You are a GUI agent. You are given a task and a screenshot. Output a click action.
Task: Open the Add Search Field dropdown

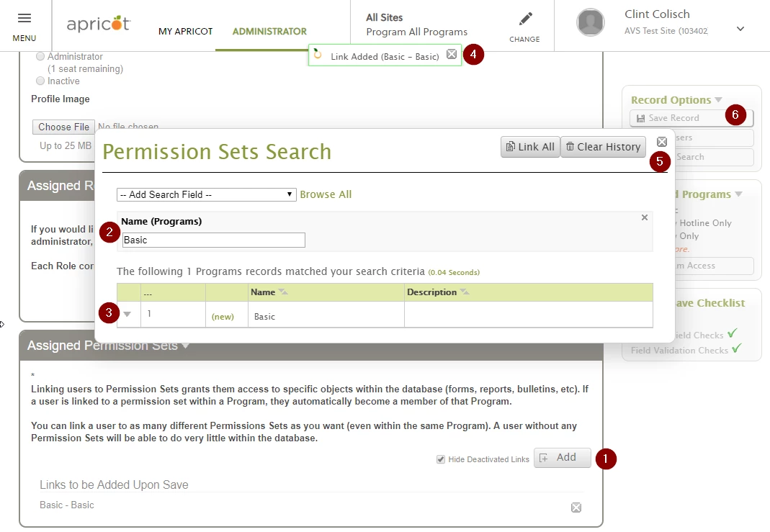(x=206, y=195)
